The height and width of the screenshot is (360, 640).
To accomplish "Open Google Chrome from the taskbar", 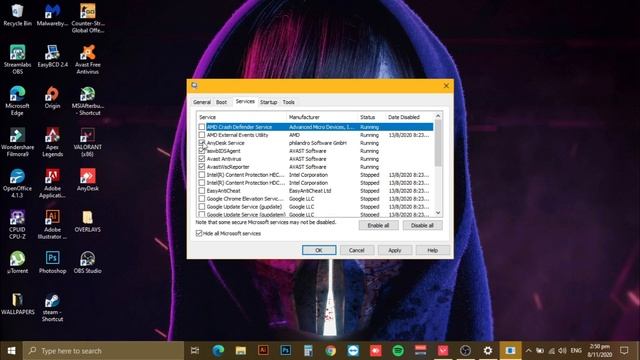I will [x=331, y=350].
